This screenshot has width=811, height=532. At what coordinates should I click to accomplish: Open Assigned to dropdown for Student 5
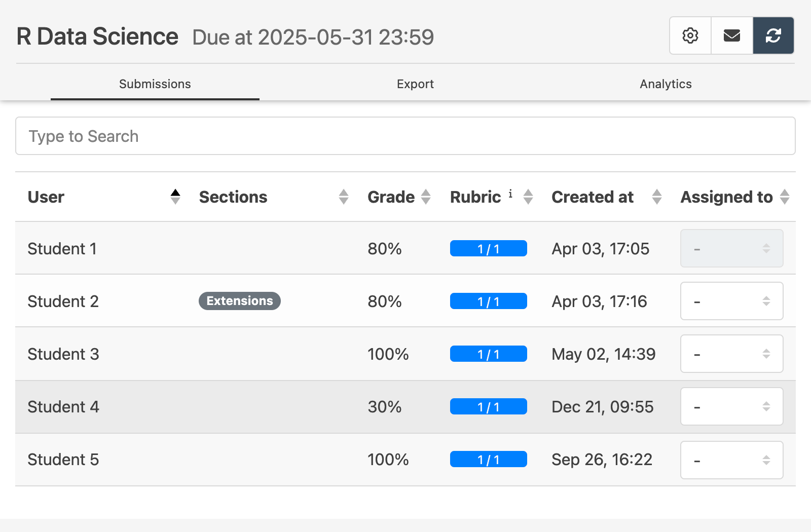tap(731, 460)
